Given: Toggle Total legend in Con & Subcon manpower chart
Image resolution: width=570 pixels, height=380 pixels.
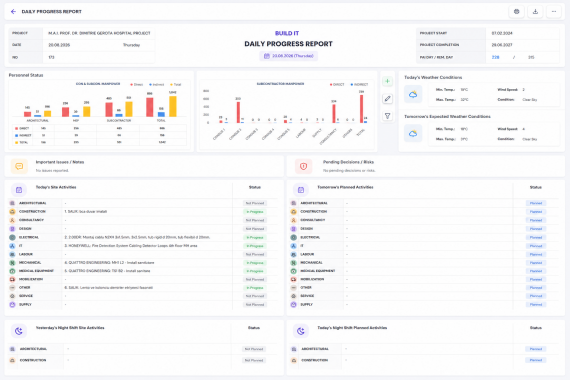Looking at the screenshot, I should click(176, 84).
